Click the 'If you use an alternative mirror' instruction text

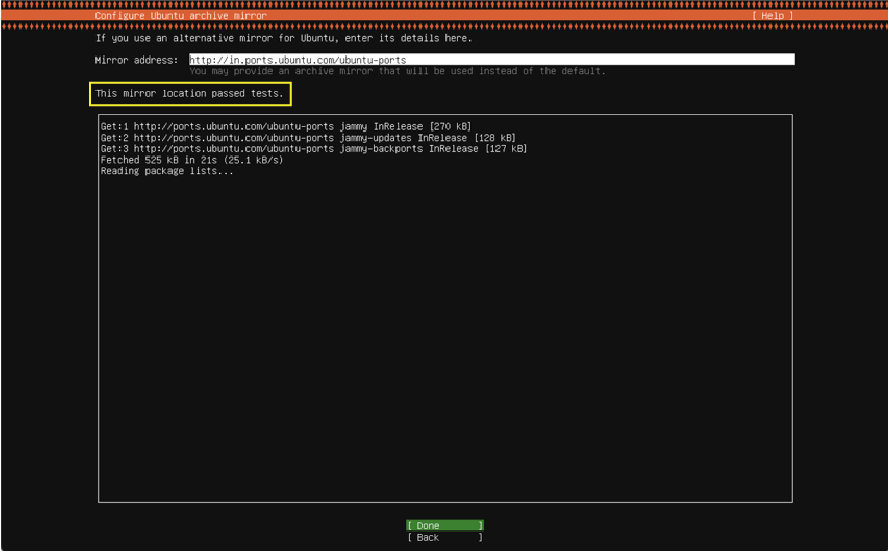[x=283, y=38]
